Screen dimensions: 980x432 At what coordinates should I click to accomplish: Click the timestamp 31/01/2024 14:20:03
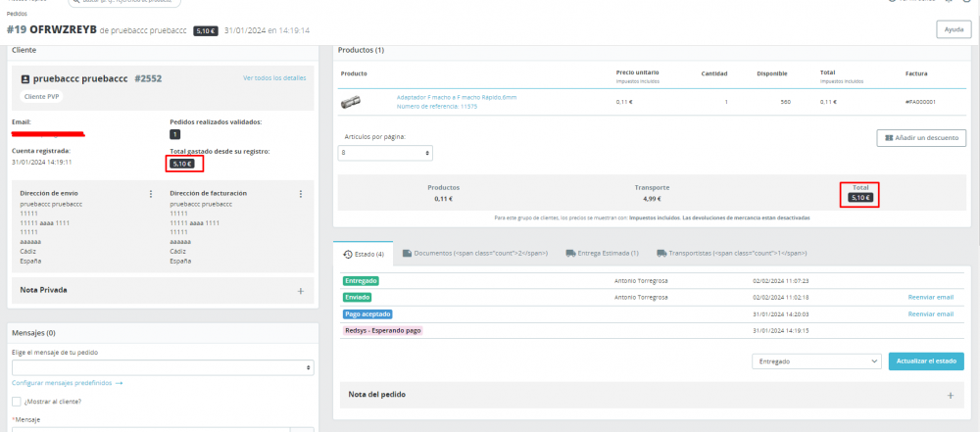point(781,313)
